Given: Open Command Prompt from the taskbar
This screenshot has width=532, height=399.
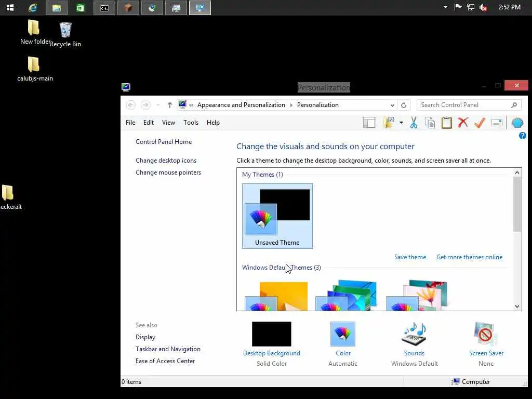Looking at the screenshot, I should coord(104,8).
